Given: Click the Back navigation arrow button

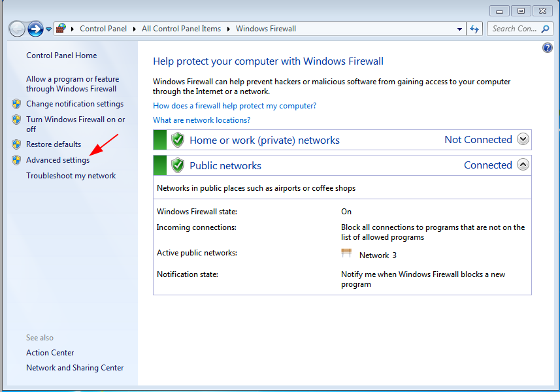Looking at the screenshot, I should pyautogui.click(x=17, y=29).
